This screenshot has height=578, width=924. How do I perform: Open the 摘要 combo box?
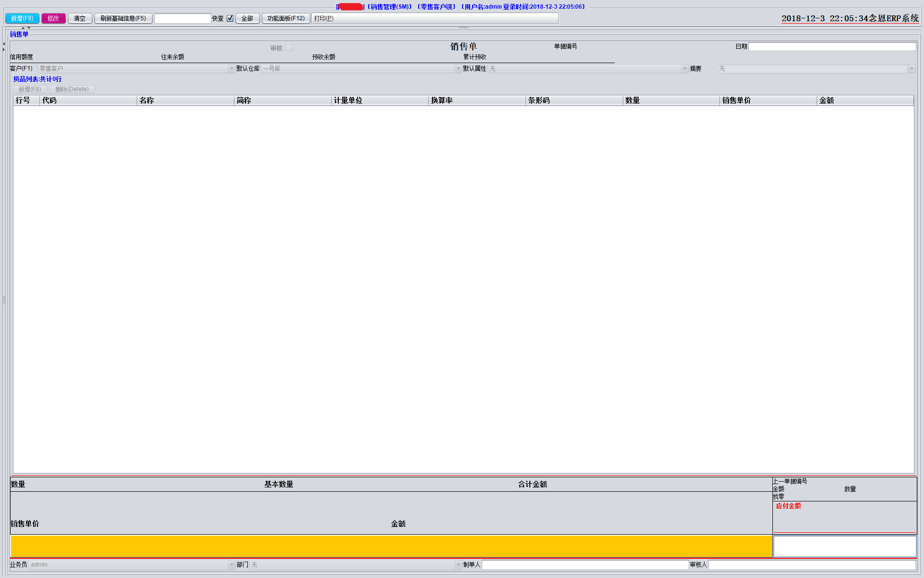pos(911,69)
